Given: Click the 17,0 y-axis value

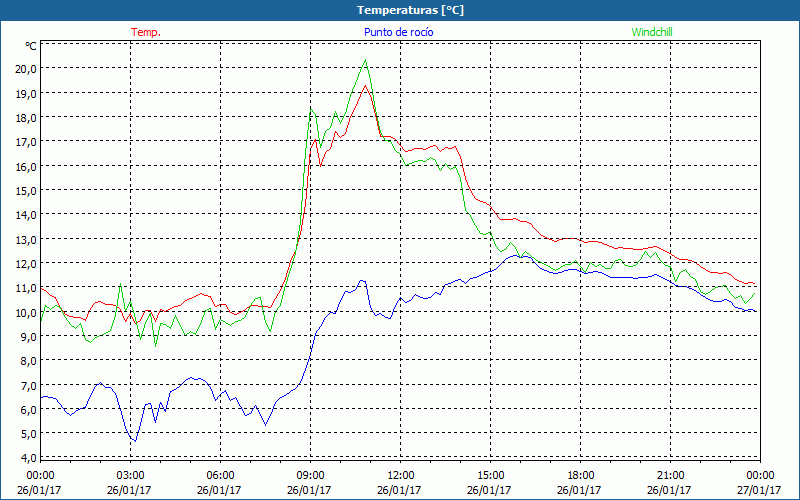Looking at the screenshot, I should coord(26,141).
